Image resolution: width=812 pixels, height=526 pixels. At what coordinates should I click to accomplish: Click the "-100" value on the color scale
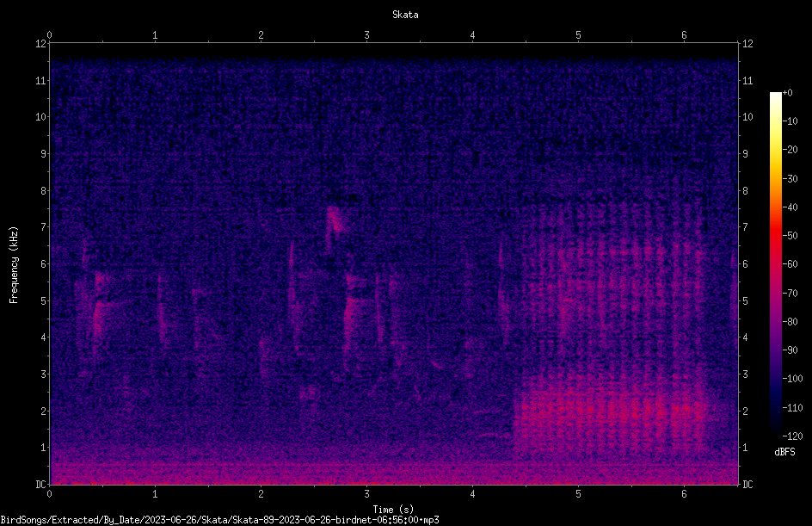(793, 379)
